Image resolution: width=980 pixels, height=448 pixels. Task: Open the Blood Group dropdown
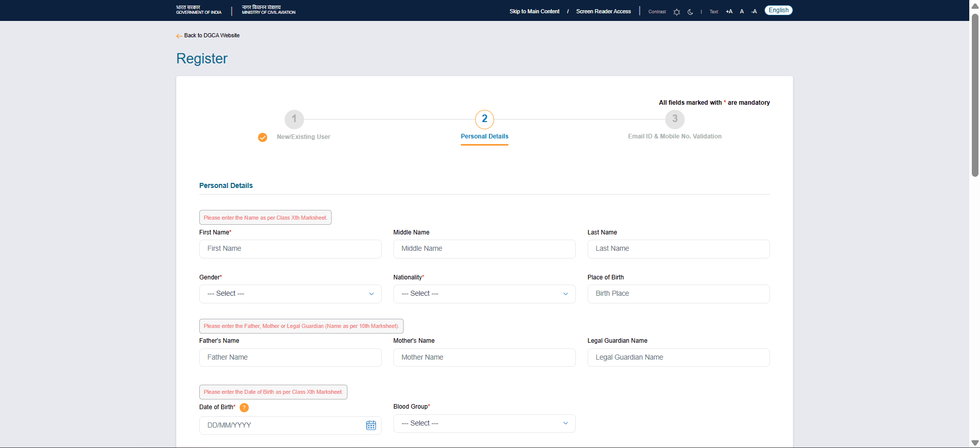click(x=484, y=423)
